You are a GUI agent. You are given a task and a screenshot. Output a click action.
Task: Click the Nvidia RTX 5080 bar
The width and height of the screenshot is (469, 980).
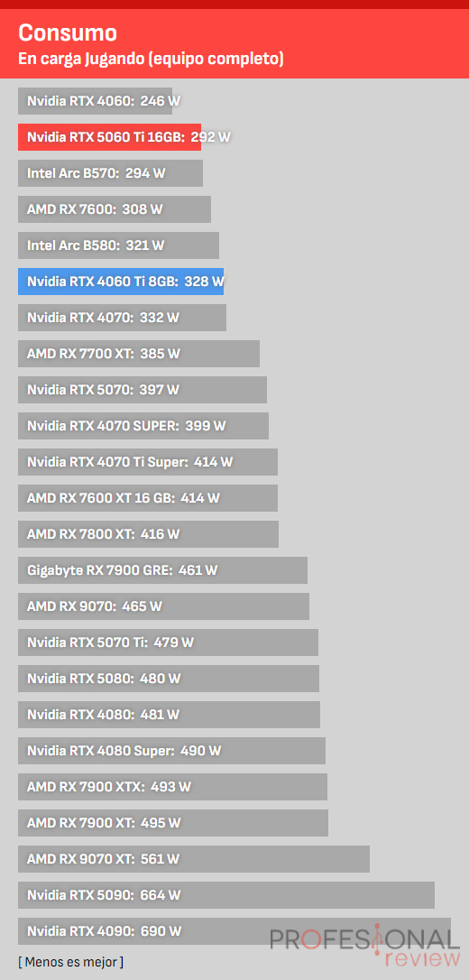tap(169, 679)
